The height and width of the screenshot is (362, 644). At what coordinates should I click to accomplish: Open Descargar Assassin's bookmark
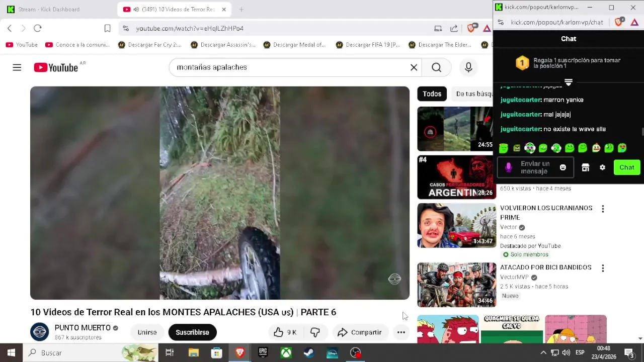pos(223,45)
